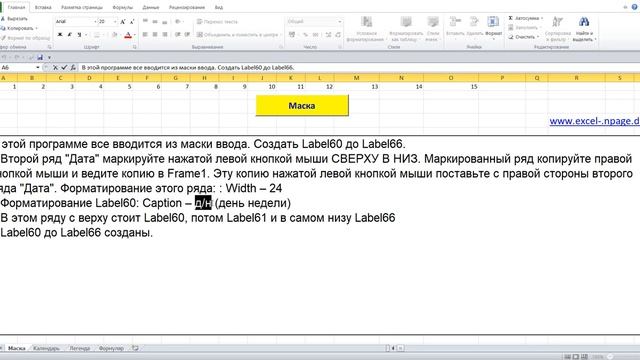Click the cell borders icon
This screenshot has height=360, width=640.
coord(97,35)
